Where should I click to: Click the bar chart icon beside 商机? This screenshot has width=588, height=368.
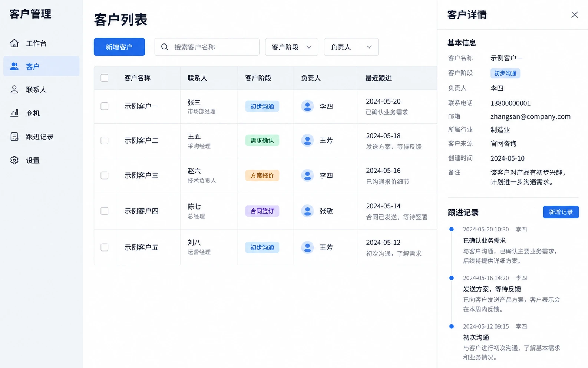point(14,113)
